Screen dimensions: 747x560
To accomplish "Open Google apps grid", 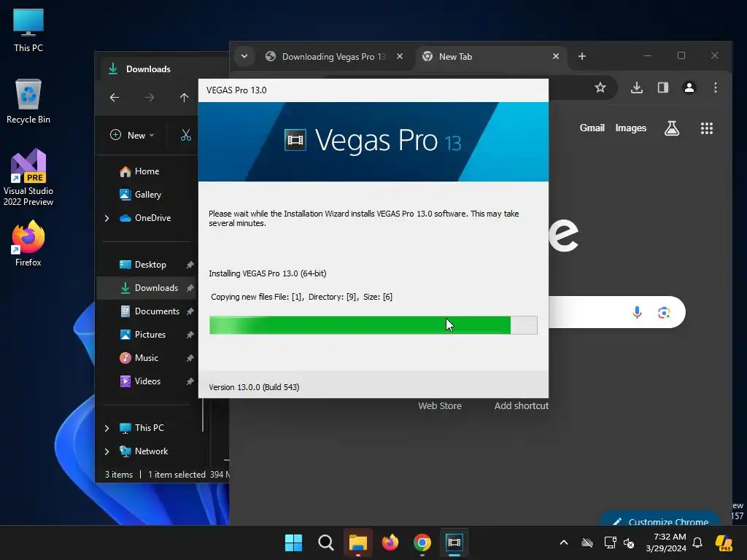I will pyautogui.click(x=706, y=128).
